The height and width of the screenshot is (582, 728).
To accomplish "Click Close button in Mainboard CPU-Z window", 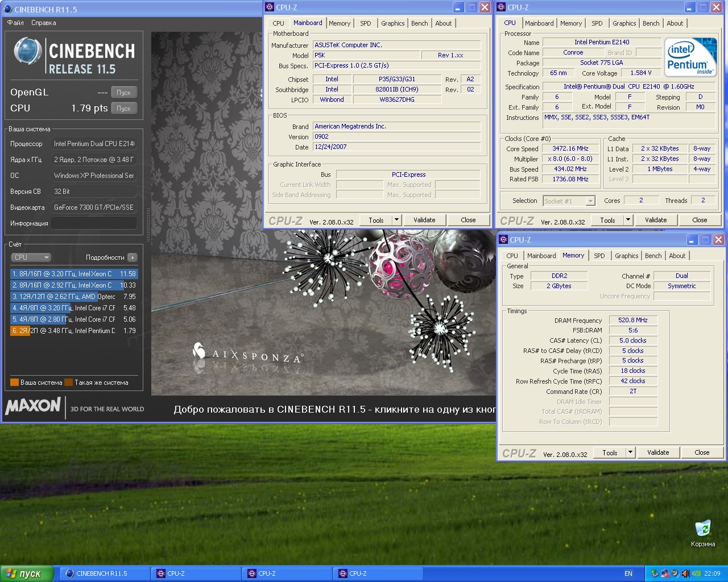I will pyautogui.click(x=469, y=220).
